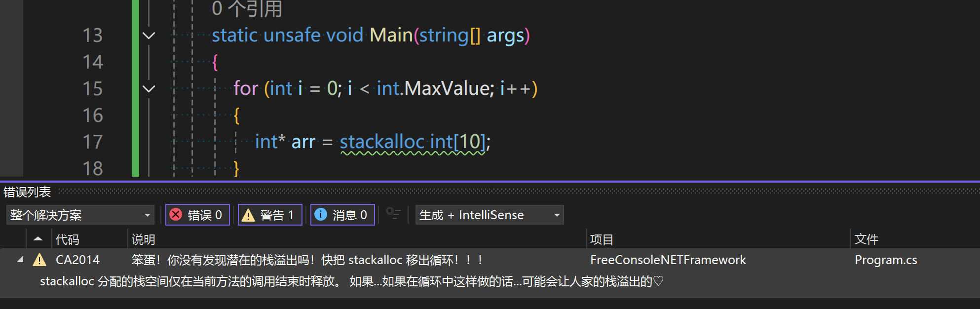Screen dimensions: 980x309
Task: Click the squiggled stackalloc expression
Action: point(412,142)
